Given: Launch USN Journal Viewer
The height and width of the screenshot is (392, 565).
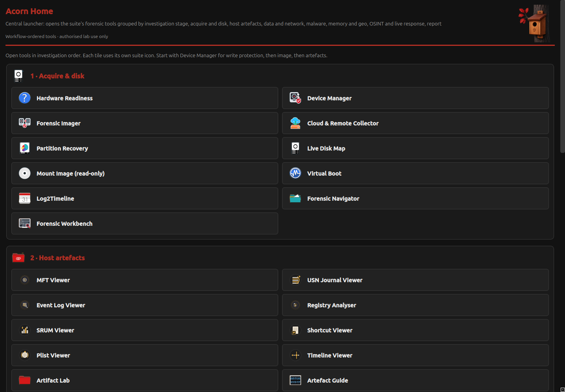Looking at the screenshot, I should tap(416, 280).
